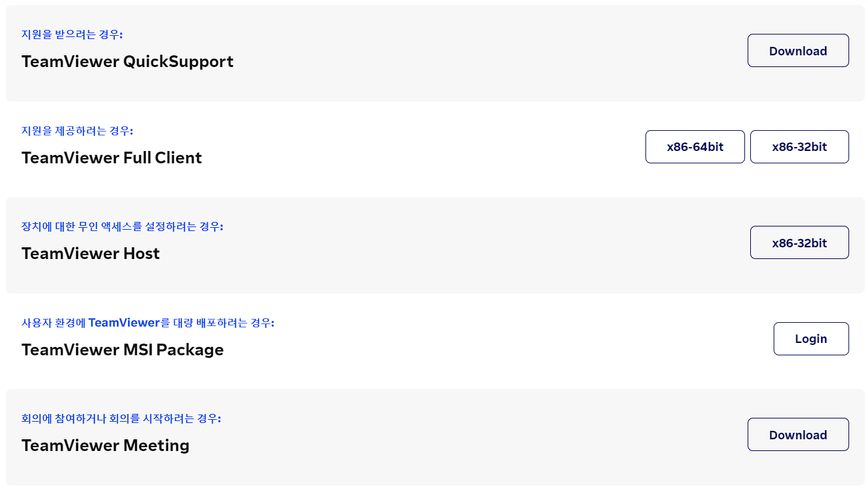Download the x86-32bit TeamViewer Full Client
The image size is (868, 492).
(x=799, y=146)
